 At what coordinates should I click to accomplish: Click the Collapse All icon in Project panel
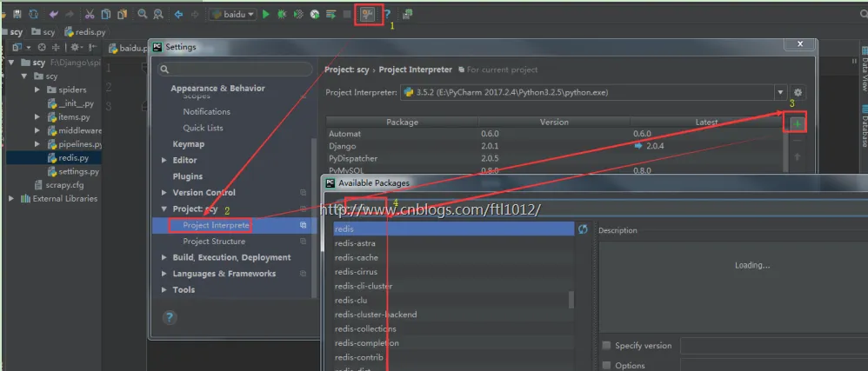(x=56, y=48)
